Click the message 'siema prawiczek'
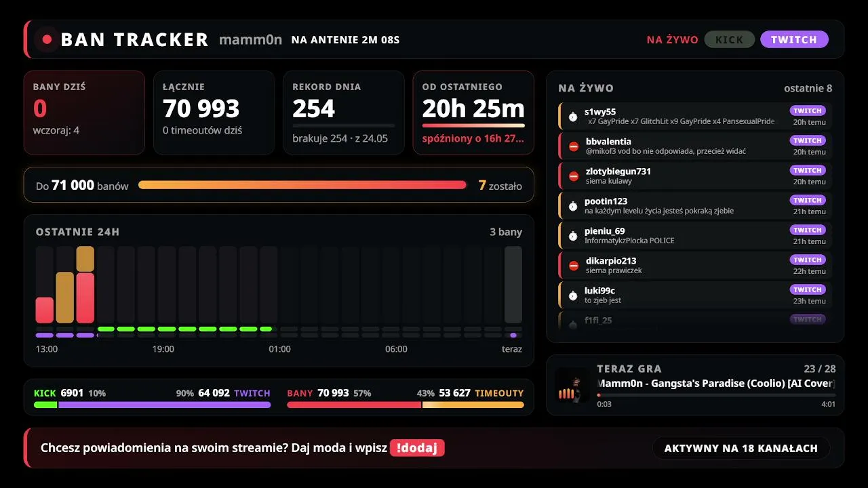 click(x=614, y=270)
